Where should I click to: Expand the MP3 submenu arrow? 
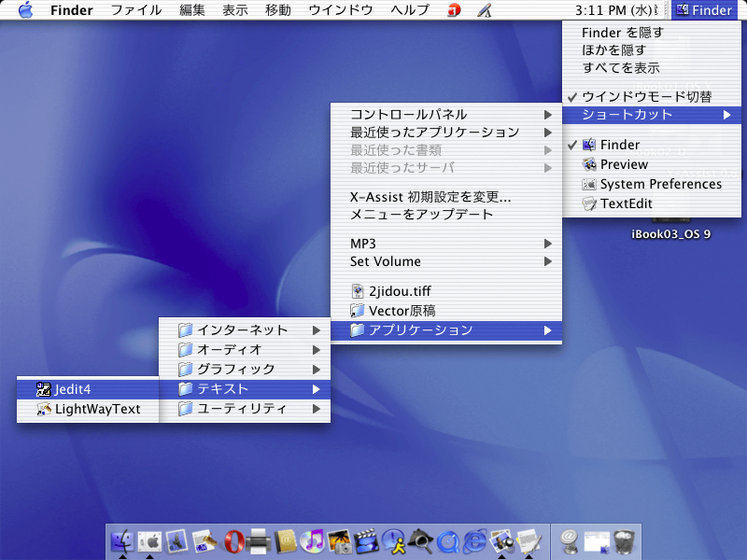[x=548, y=244]
